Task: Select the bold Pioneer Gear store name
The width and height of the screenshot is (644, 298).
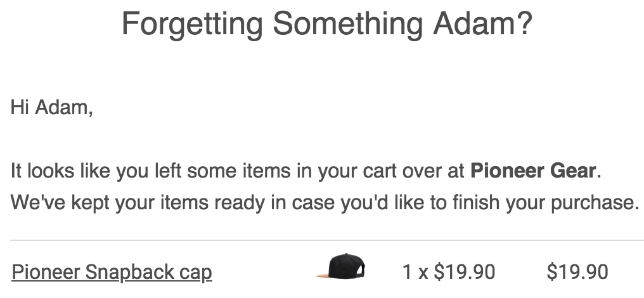Action: (x=533, y=171)
